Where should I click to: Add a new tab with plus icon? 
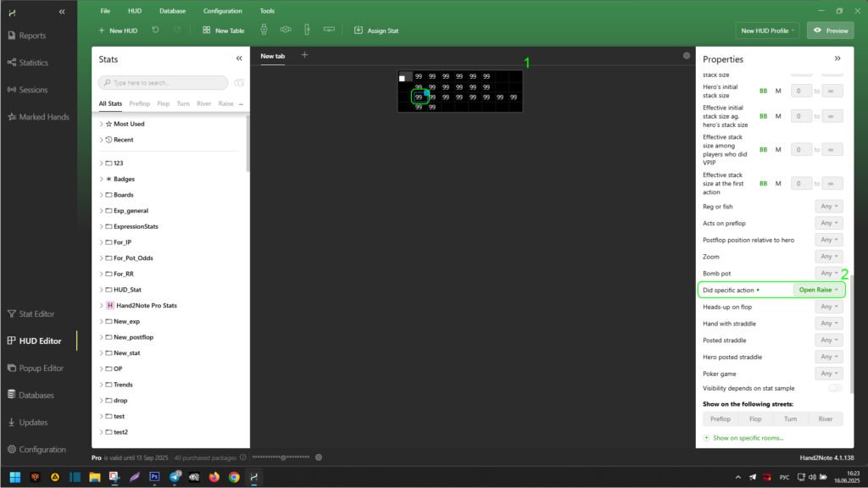[x=305, y=55]
